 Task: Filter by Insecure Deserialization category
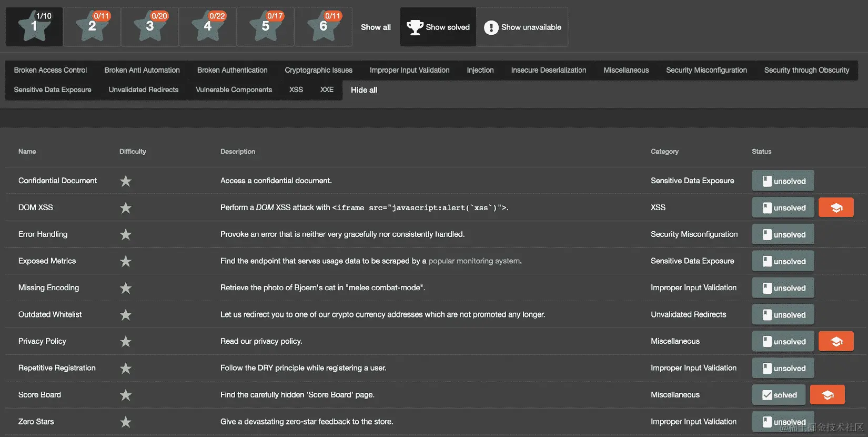click(x=549, y=70)
